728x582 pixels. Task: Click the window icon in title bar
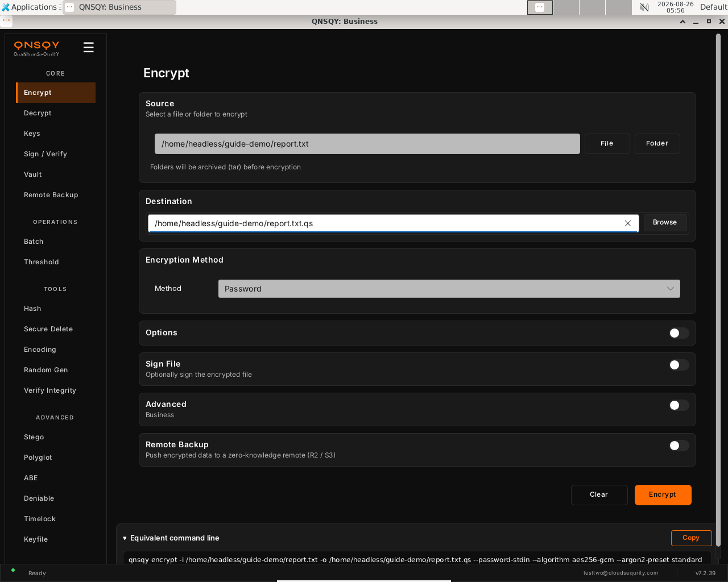(6, 21)
